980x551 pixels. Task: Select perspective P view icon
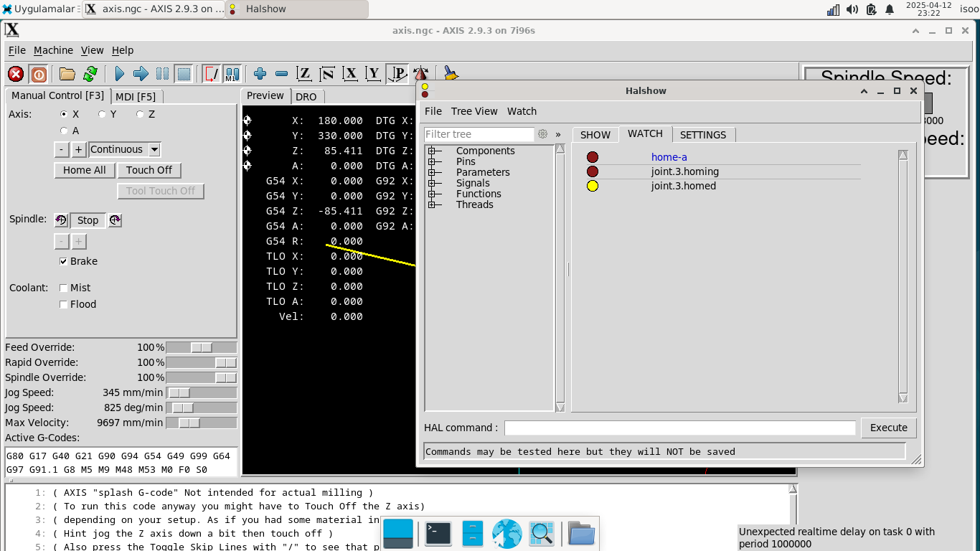[x=397, y=74]
